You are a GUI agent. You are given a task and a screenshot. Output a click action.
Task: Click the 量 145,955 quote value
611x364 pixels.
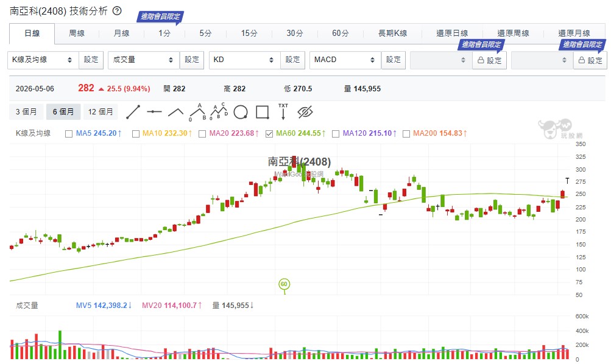click(x=362, y=89)
